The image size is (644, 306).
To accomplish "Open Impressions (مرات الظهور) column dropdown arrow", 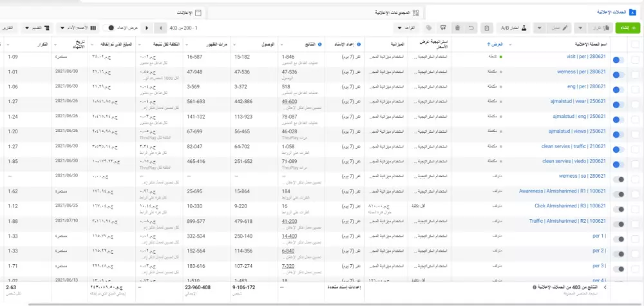I will point(187,44).
